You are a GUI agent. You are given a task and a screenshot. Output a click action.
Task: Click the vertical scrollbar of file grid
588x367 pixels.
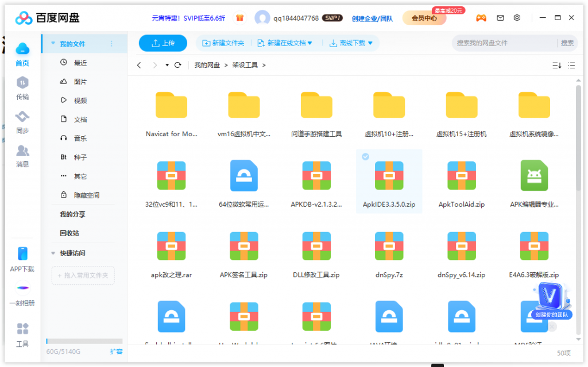pos(578,138)
